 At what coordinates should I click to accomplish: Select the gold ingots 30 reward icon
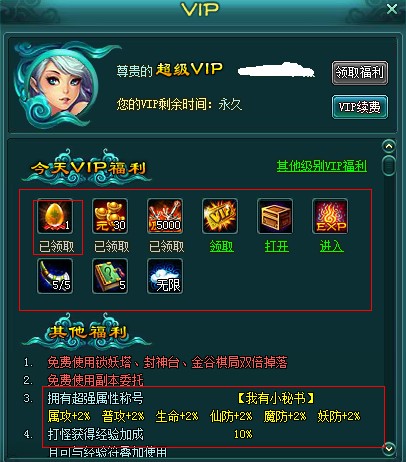(110, 216)
